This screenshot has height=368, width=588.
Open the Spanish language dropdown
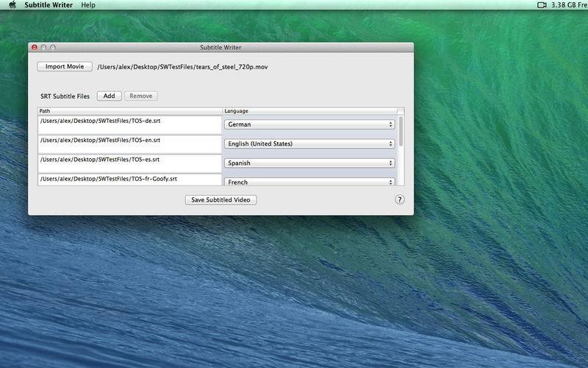click(309, 163)
